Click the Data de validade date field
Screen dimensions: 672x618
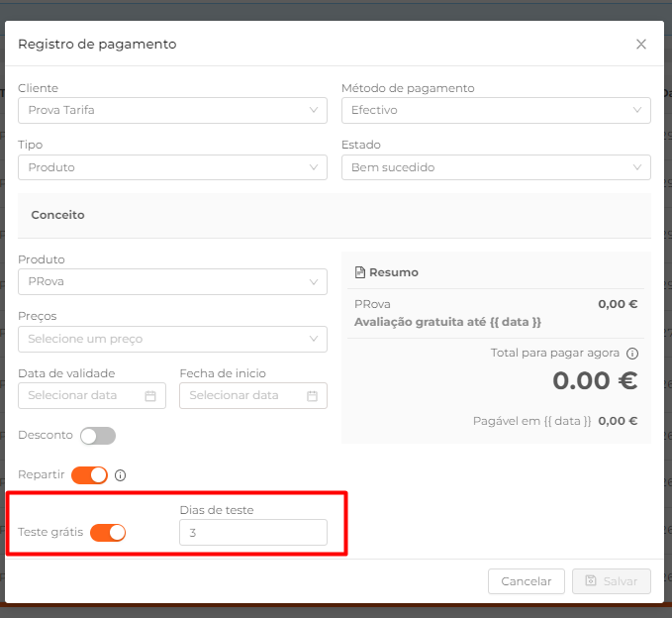point(92,395)
